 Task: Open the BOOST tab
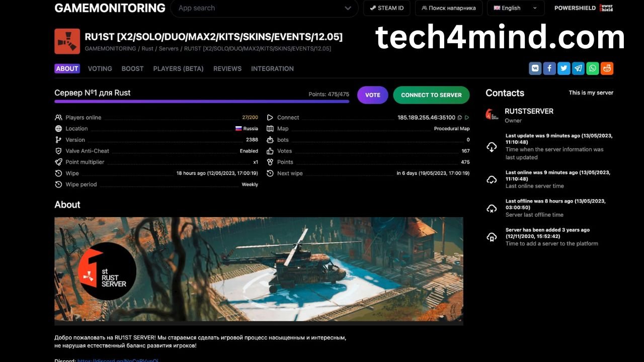pyautogui.click(x=133, y=68)
